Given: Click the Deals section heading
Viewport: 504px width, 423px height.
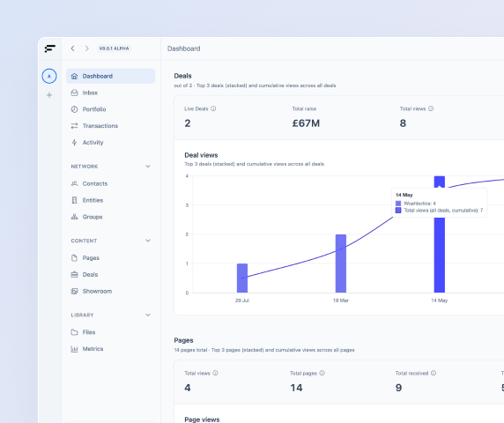Looking at the screenshot, I should [x=183, y=76].
